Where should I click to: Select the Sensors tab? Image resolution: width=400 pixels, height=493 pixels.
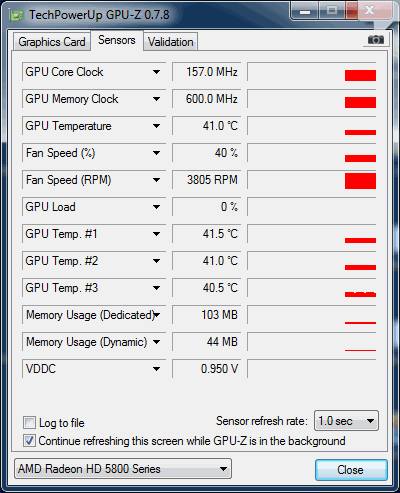click(117, 40)
